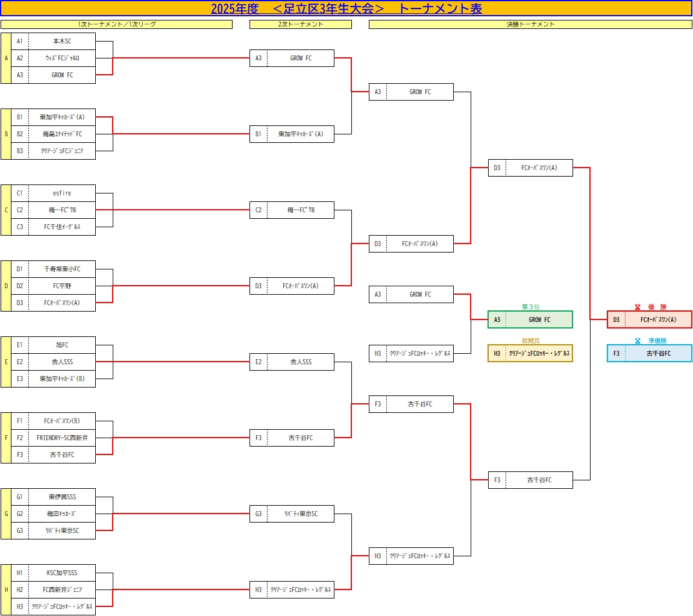Click the 梅島ユナイテッドFC cell in group B
This screenshot has width=693, height=616.
[61, 134]
